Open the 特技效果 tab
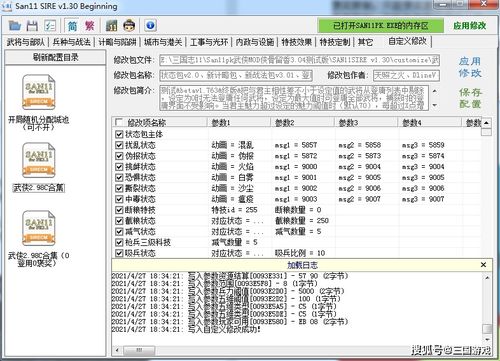Image resolution: width=500 pixels, height=361 pixels. pos(296,42)
